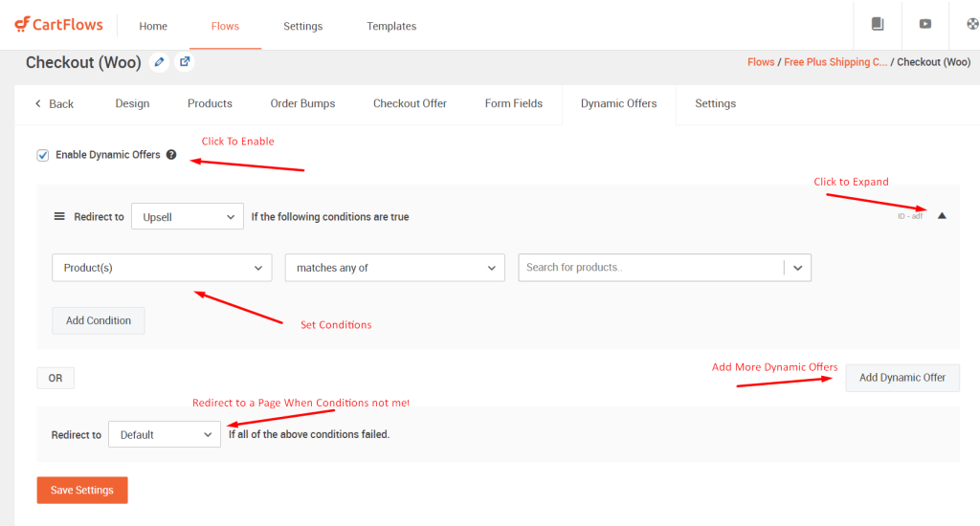The image size is (980, 526).
Task: Open the Upsell redirect dropdown
Action: click(188, 217)
